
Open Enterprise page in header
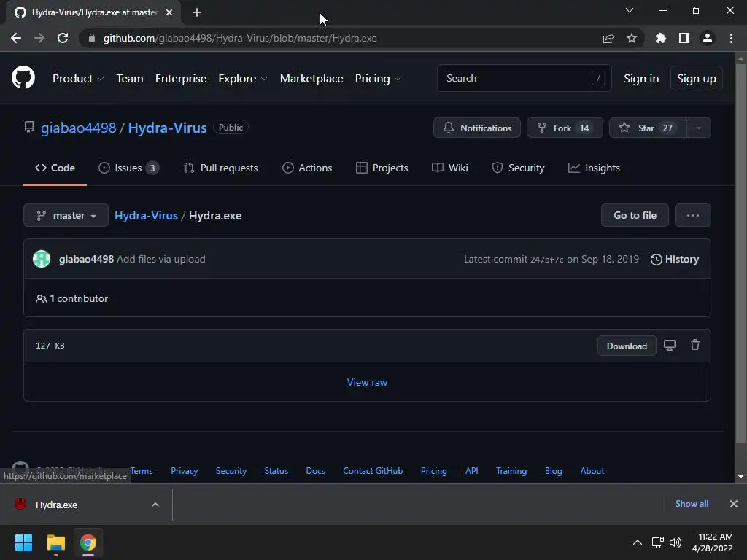click(x=181, y=79)
